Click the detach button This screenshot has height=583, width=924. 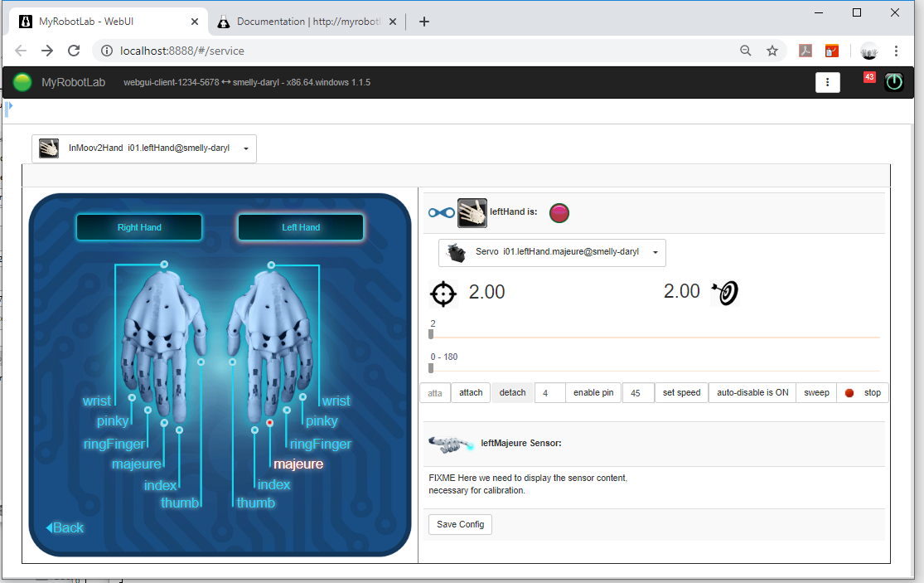(x=513, y=392)
